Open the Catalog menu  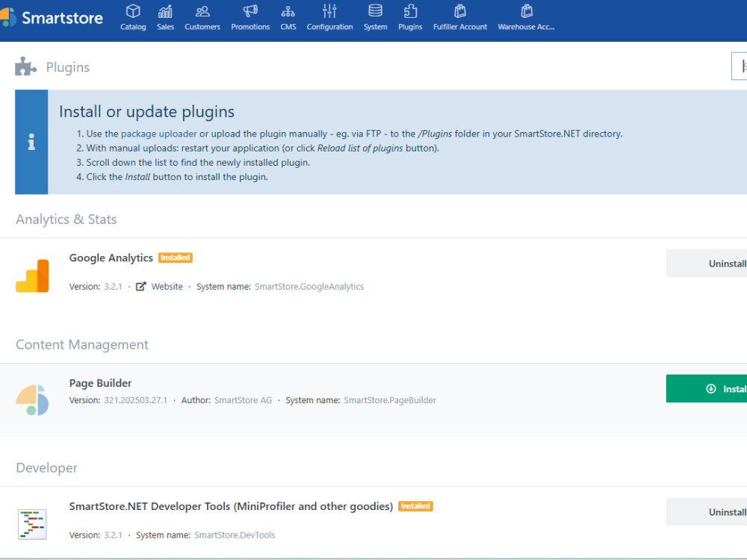(133, 18)
